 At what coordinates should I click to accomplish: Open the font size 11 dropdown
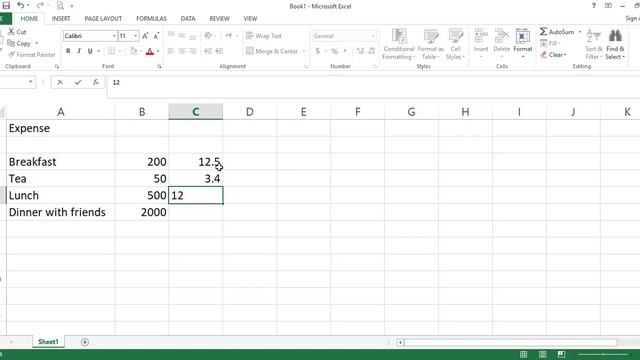click(x=136, y=36)
